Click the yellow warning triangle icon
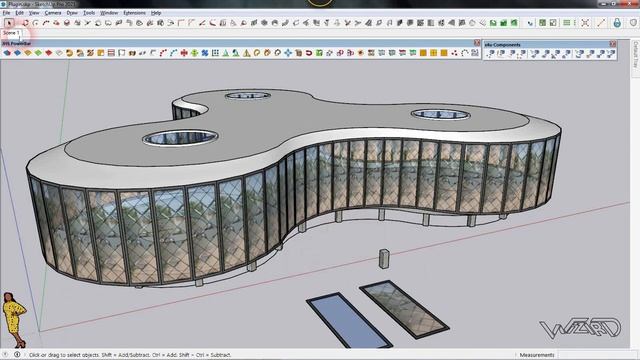640x360 pixels. [247, 53]
